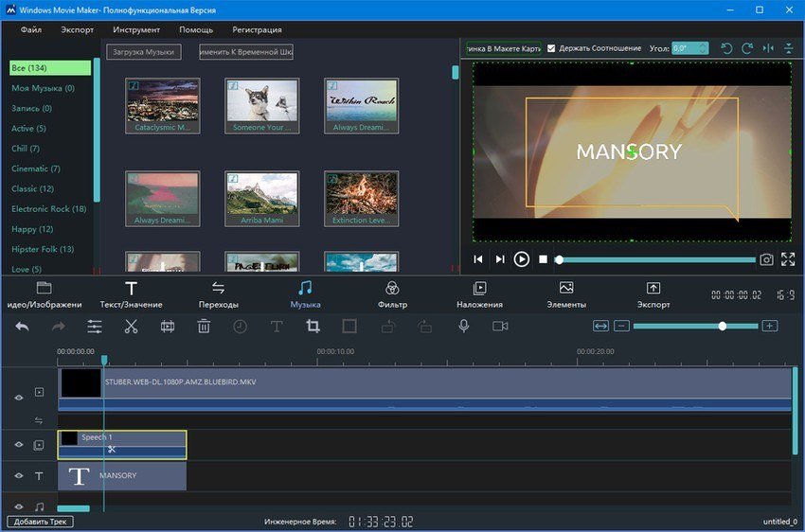Click the undo arrow icon
The height and width of the screenshot is (532, 805).
click(x=22, y=327)
